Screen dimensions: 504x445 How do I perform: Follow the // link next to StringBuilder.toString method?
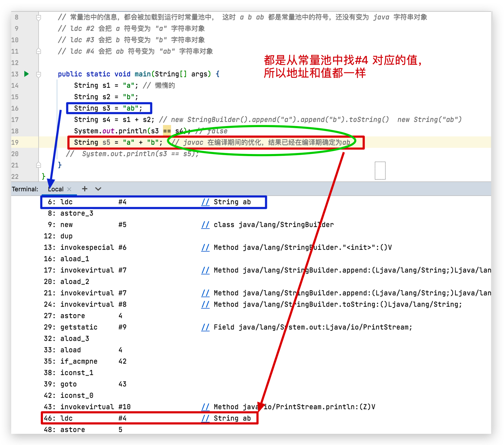click(205, 304)
